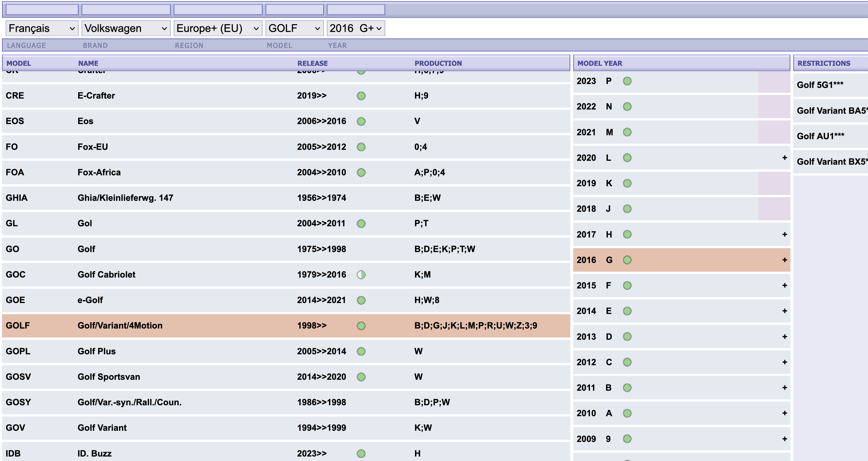Viewport: 868px width, 461px height.
Task: Open the Français language dropdown
Action: 42,28
